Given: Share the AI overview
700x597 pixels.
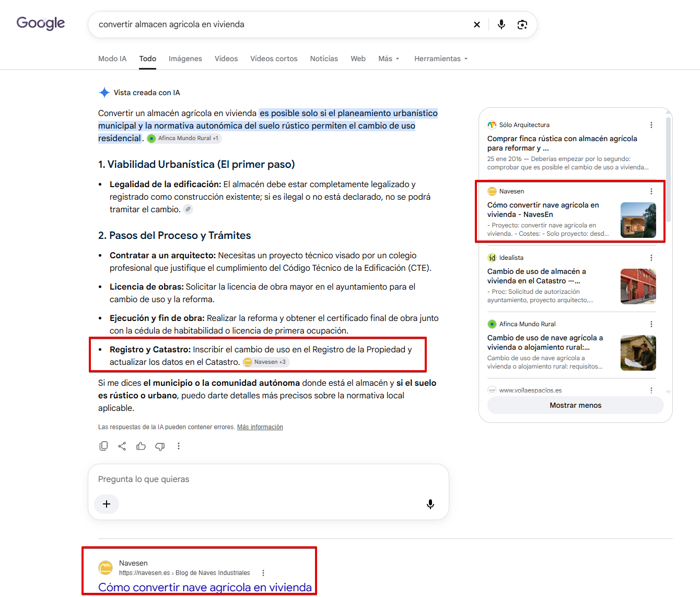Looking at the screenshot, I should [122, 446].
